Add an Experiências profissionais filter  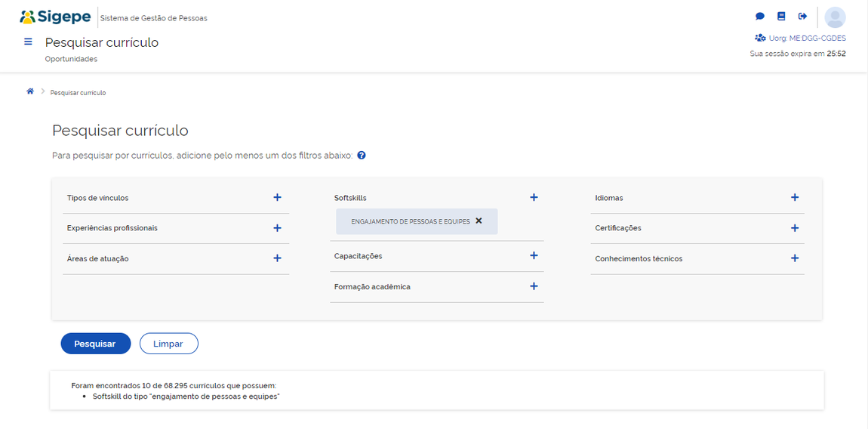pyautogui.click(x=277, y=228)
